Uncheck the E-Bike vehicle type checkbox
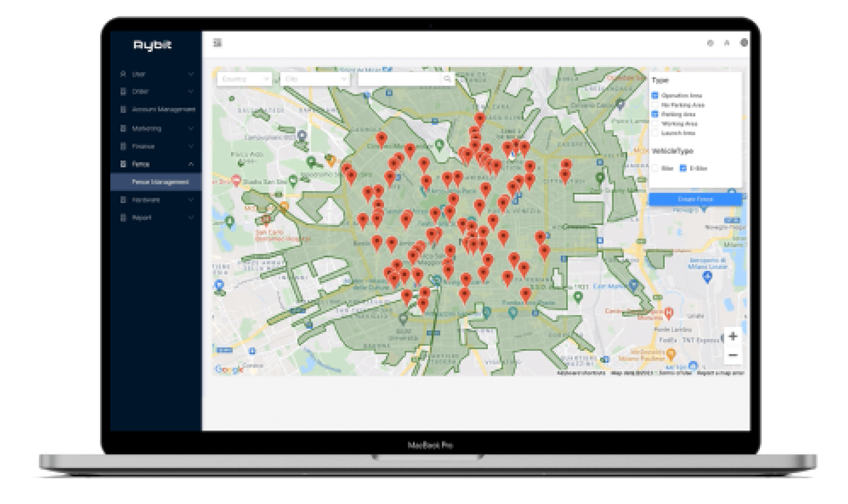 [683, 168]
